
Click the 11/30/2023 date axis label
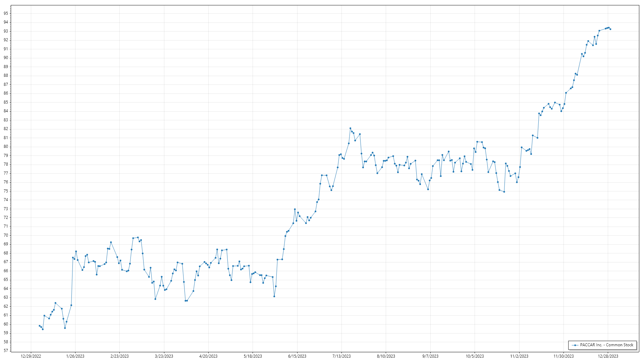(x=563, y=356)
